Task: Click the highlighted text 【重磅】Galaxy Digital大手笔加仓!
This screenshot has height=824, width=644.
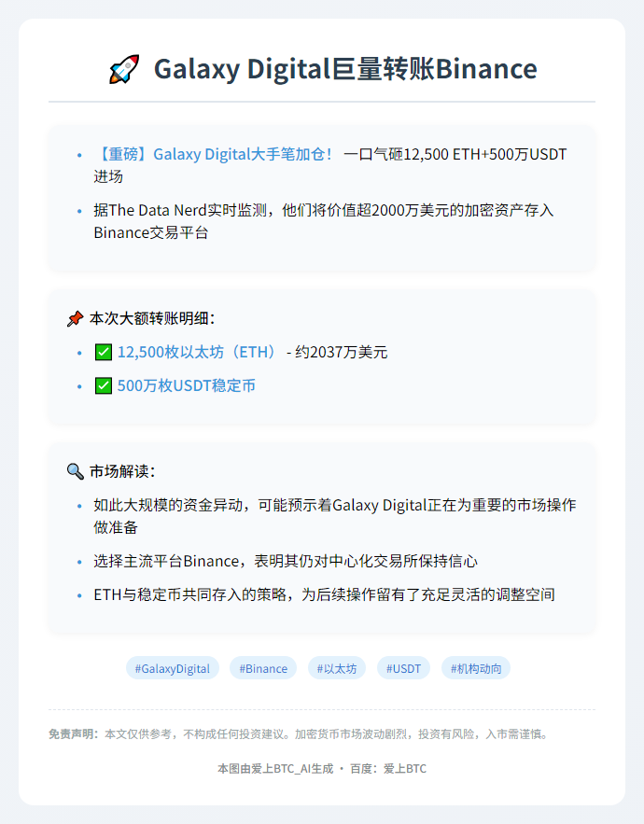Action: click(214, 155)
